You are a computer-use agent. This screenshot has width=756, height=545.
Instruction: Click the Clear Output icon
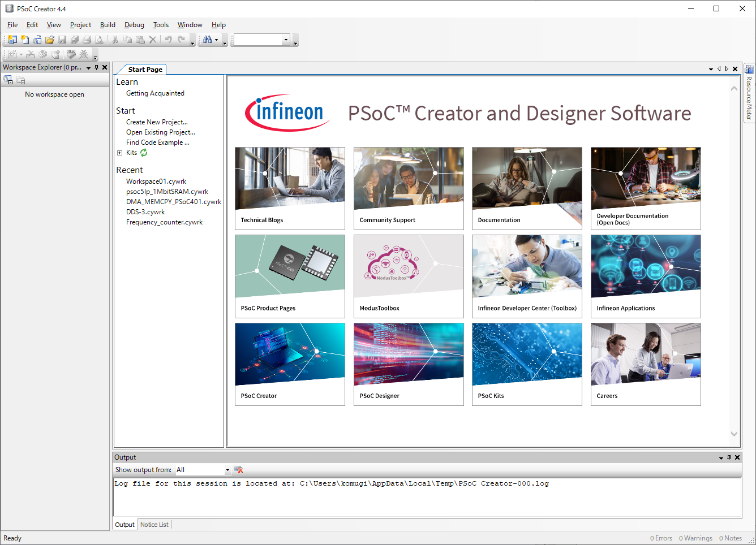pyautogui.click(x=239, y=470)
